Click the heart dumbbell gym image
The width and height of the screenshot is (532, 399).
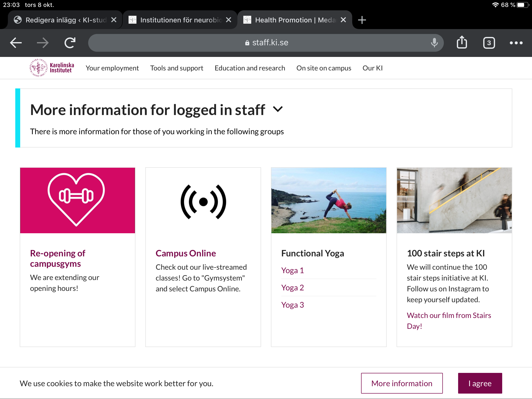point(78,200)
